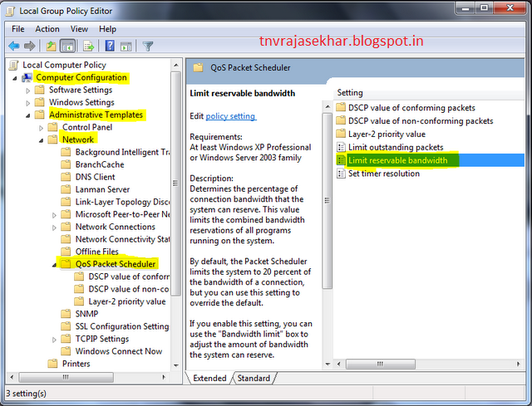
Task: Select Background Intelligent Transfer tree item
Action: [x=122, y=152]
